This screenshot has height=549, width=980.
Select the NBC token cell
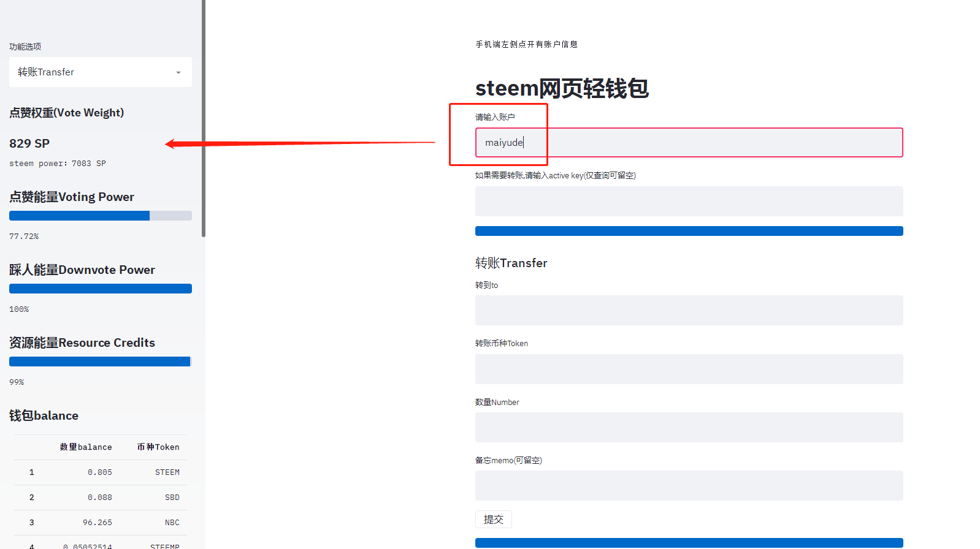(172, 523)
